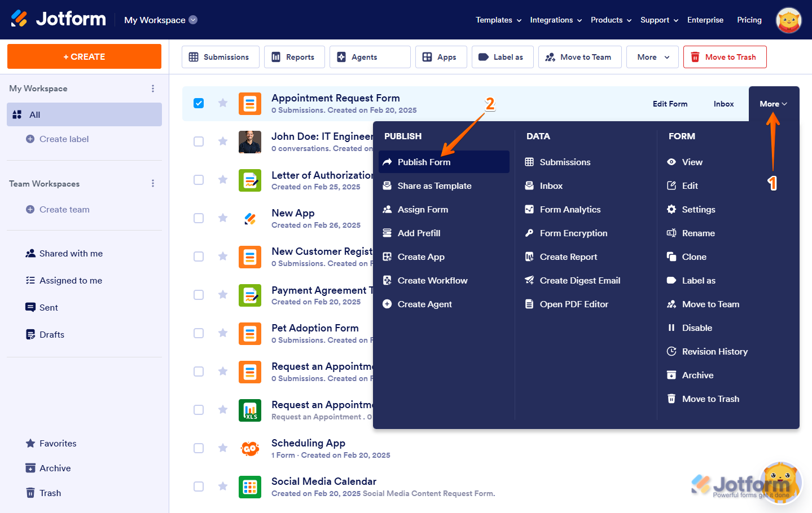Click the Jotform logo in header

coord(59,19)
